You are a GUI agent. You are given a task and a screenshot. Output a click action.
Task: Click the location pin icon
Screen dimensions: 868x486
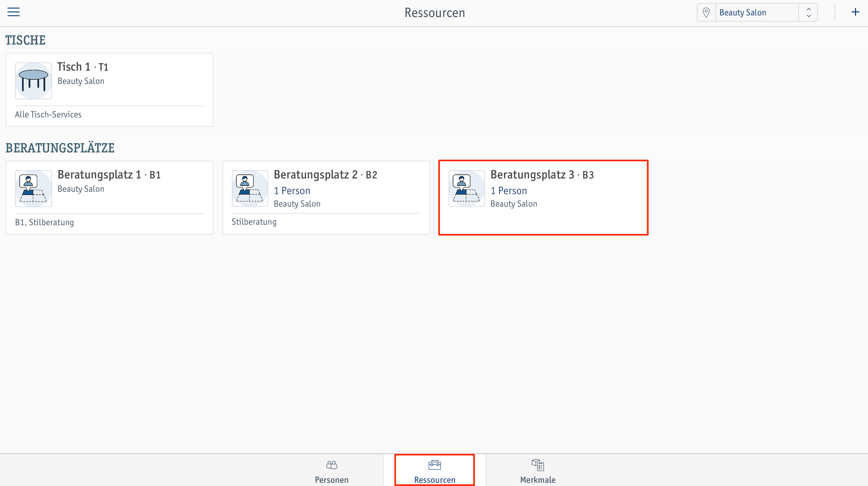coord(706,12)
